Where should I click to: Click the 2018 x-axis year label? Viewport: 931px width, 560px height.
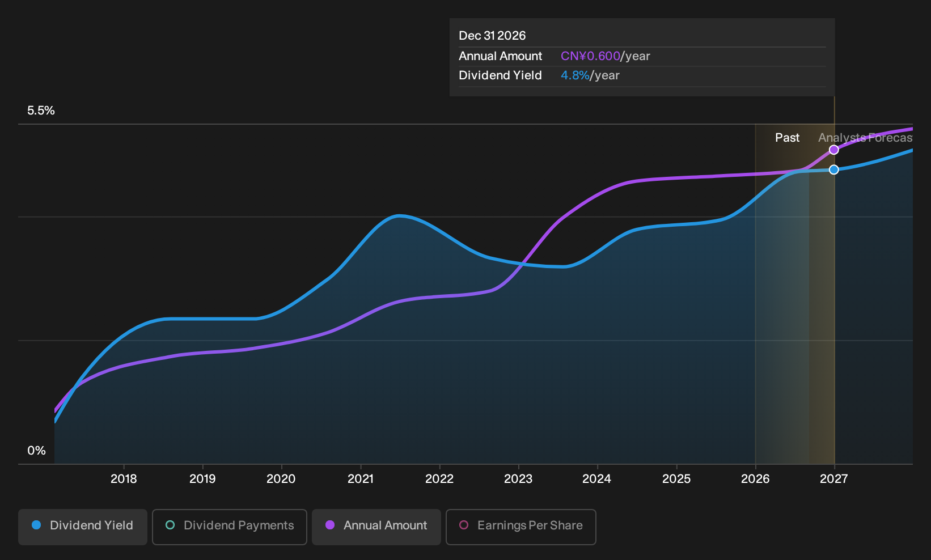coord(124,479)
